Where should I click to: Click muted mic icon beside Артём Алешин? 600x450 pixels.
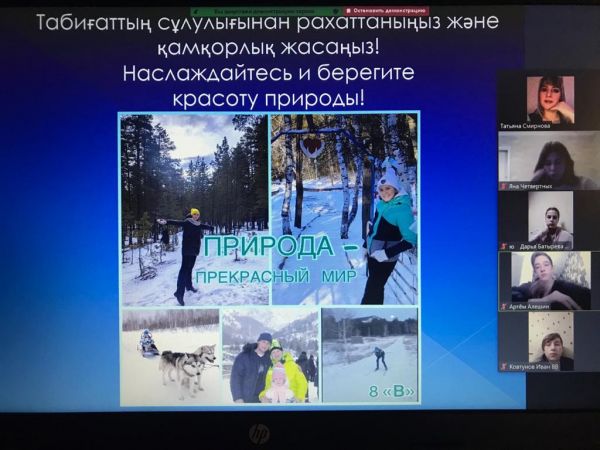(x=503, y=306)
